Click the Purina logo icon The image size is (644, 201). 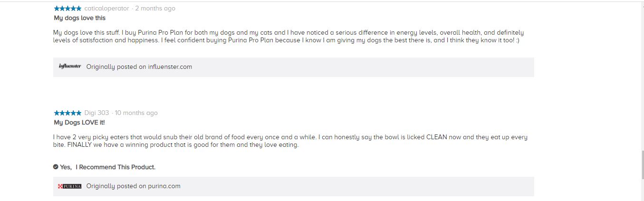point(70,186)
